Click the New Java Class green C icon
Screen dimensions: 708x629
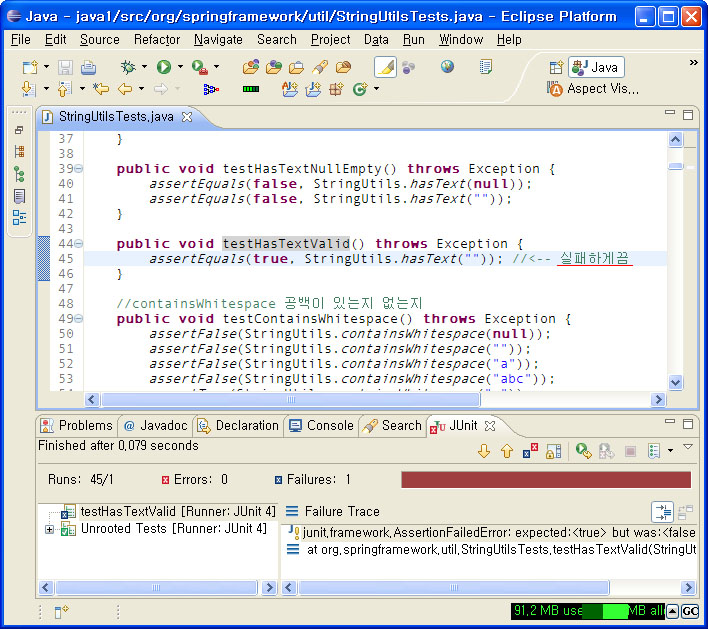pos(360,89)
